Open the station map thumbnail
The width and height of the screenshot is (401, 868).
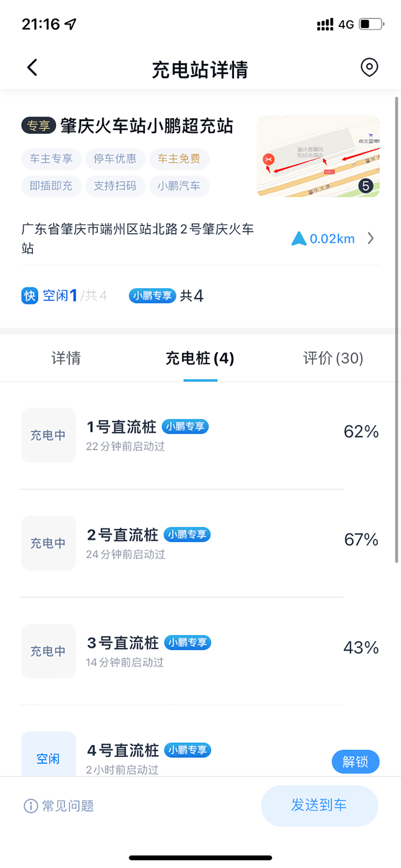click(x=318, y=156)
